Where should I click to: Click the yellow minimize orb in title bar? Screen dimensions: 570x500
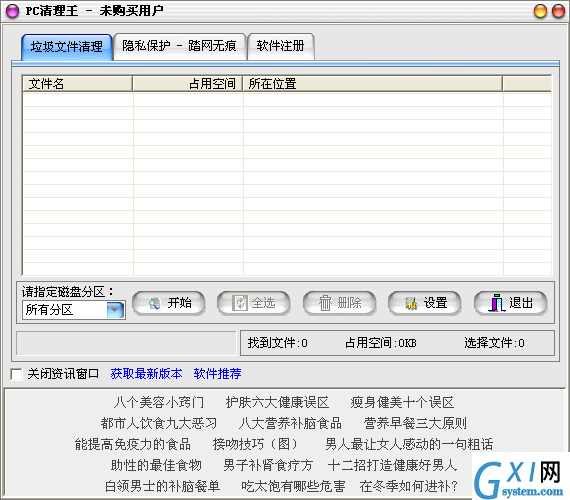540,11
